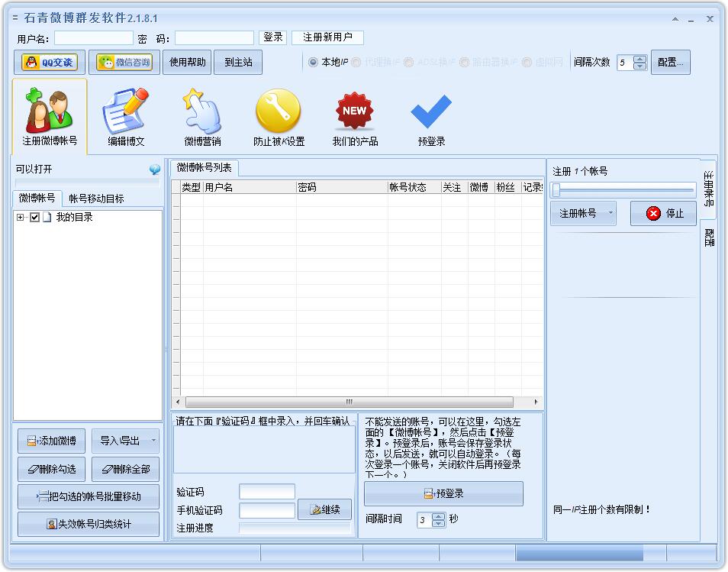This screenshot has width=728, height=572.
Task: Select the ADSL换IP radio button
Action: point(408,63)
